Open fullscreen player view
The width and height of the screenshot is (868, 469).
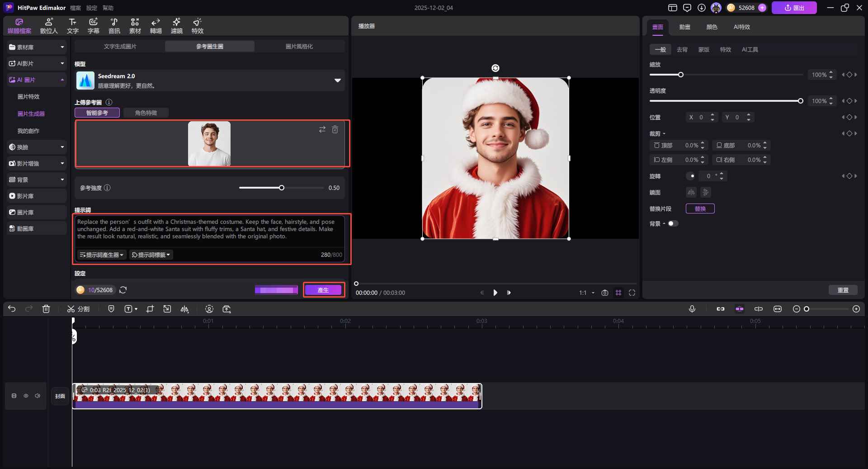(632, 293)
